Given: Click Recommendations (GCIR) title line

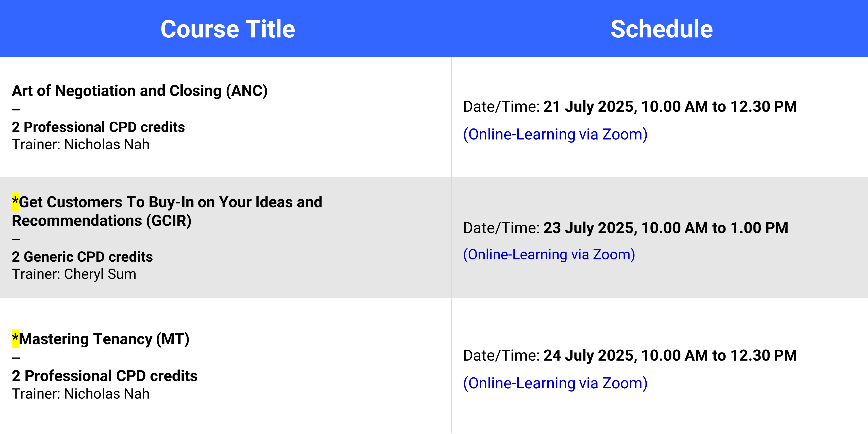Looking at the screenshot, I should pos(102,221).
